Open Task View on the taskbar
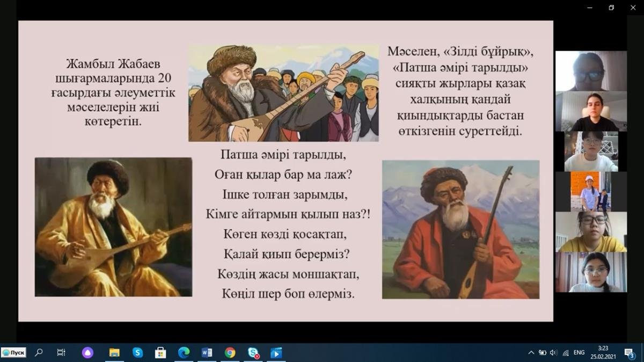This screenshot has width=644, height=362. tap(61, 353)
